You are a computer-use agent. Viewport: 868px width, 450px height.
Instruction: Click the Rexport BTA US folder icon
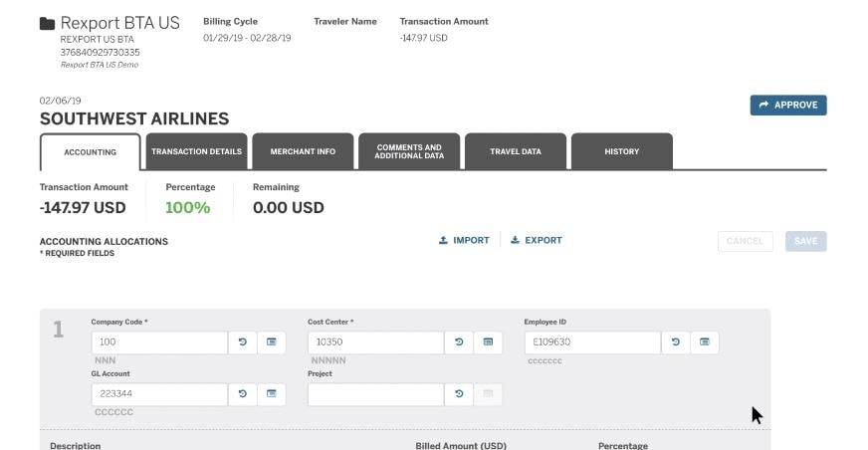tap(47, 23)
